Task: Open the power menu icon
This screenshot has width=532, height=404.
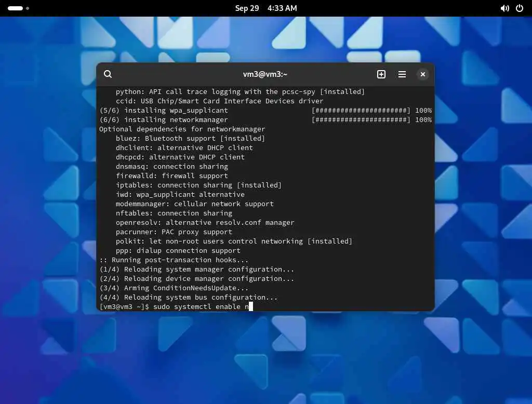Action: coord(520,8)
